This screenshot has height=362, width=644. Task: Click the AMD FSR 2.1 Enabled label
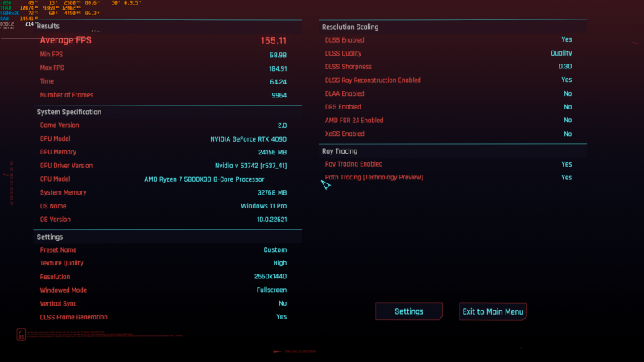point(354,120)
